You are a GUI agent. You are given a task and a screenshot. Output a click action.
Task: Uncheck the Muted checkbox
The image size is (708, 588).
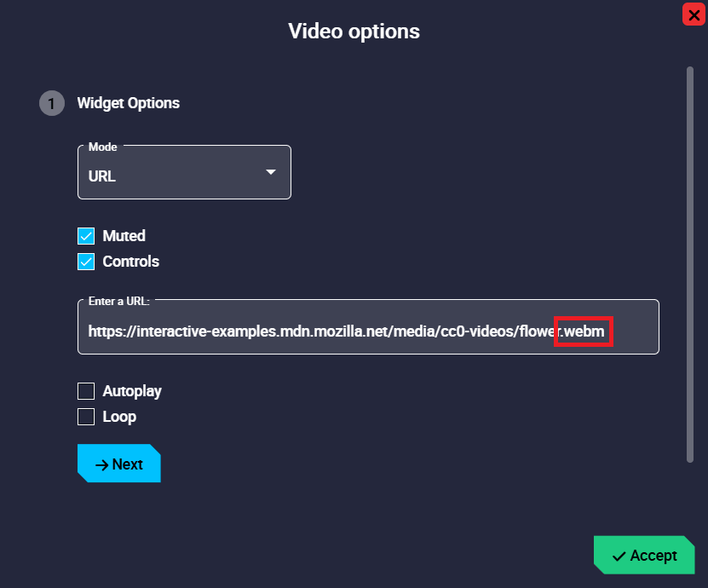pos(86,236)
